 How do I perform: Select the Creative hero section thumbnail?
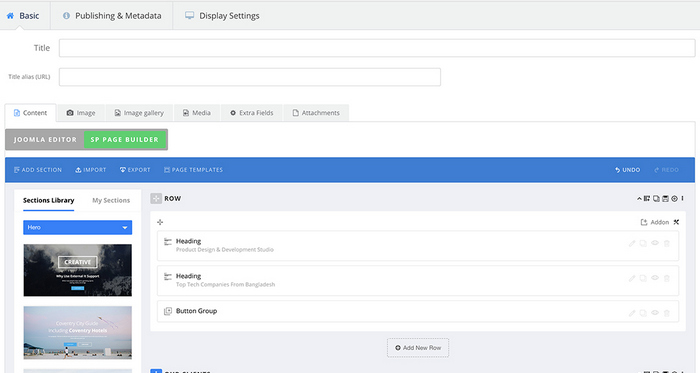(x=78, y=270)
